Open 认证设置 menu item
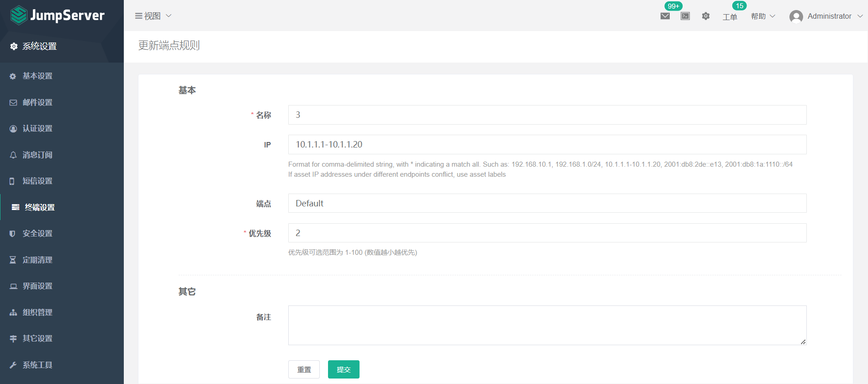 pos(37,129)
